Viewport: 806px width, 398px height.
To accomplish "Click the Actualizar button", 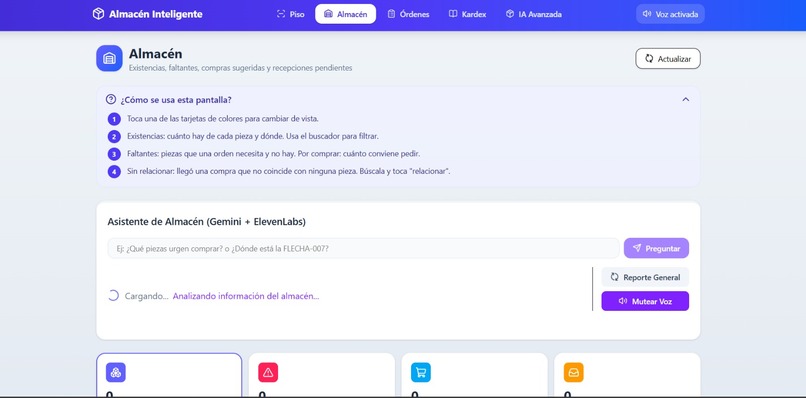I will coord(668,59).
